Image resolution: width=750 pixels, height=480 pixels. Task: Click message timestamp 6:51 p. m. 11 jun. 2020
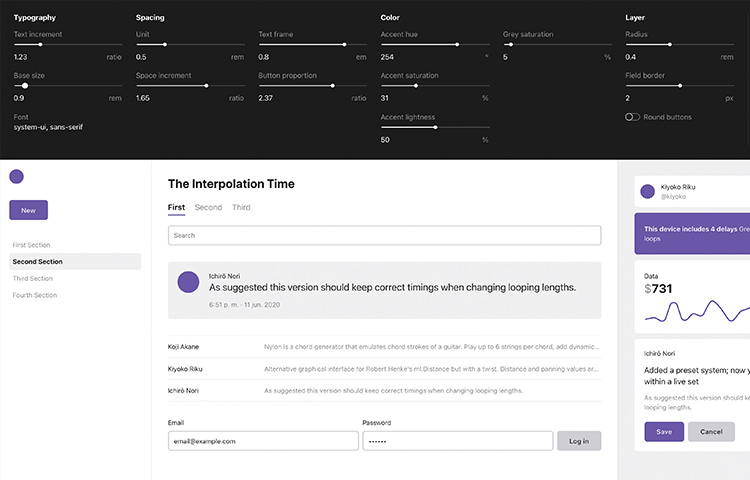coord(244,305)
